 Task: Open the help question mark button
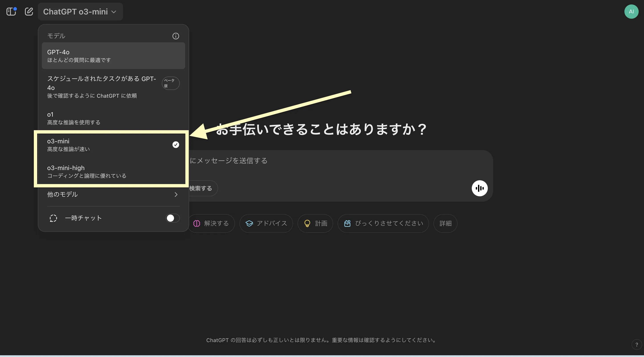click(x=636, y=344)
